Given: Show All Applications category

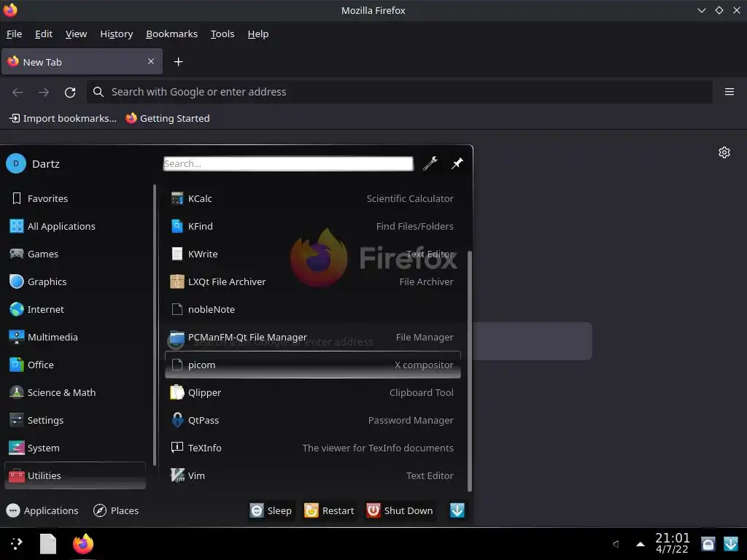Looking at the screenshot, I should pyautogui.click(x=75, y=226).
